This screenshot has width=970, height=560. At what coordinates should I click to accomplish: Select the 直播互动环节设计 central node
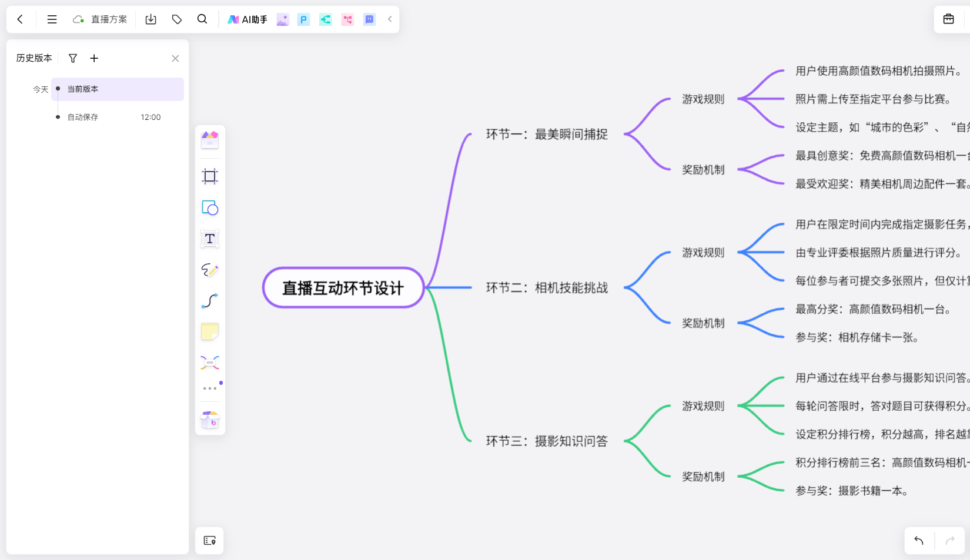343,288
